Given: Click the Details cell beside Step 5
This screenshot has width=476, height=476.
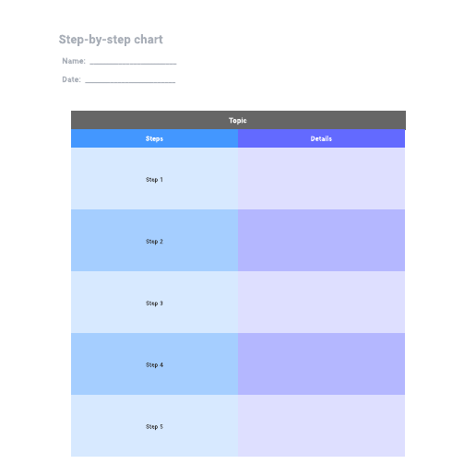Looking at the screenshot, I should pyautogui.click(x=321, y=425).
